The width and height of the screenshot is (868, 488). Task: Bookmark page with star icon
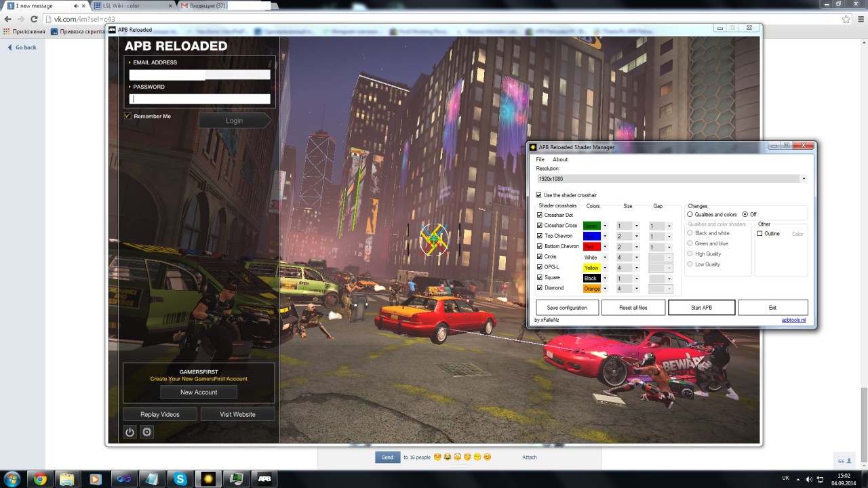point(846,19)
